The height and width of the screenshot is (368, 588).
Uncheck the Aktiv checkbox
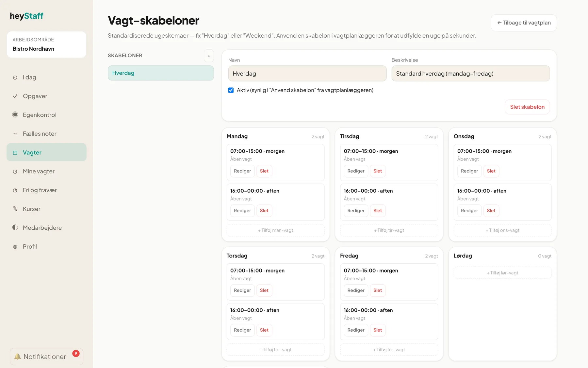tap(231, 90)
